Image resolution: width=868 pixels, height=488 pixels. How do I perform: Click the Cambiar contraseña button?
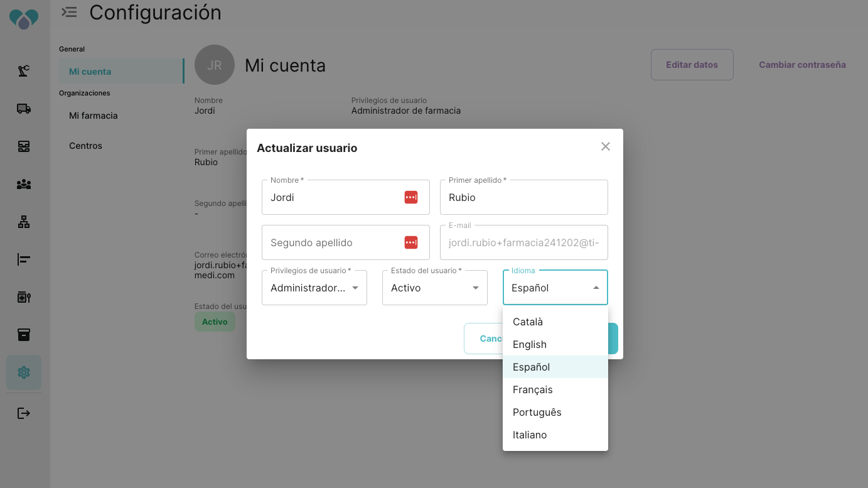coord(801,64)
